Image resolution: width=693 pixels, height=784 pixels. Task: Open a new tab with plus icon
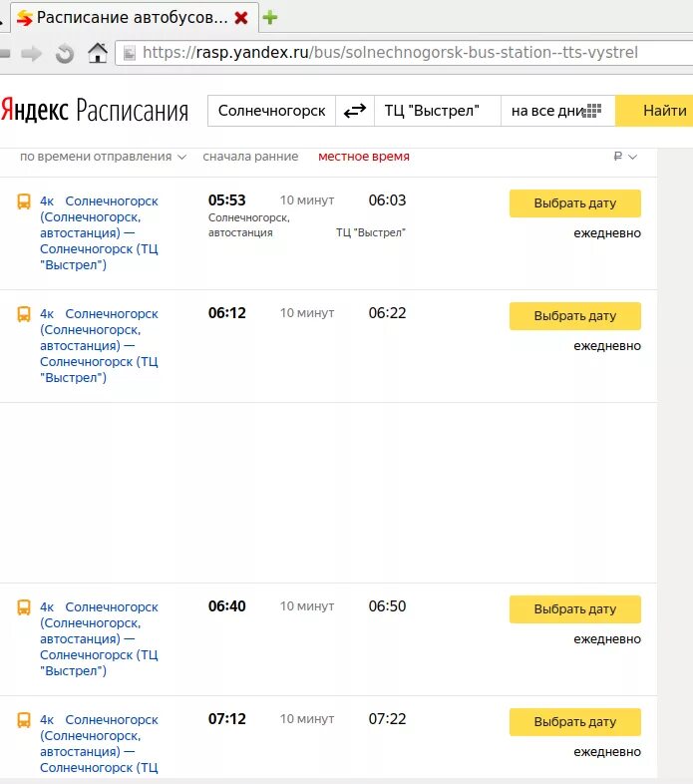tap(269, 17)
